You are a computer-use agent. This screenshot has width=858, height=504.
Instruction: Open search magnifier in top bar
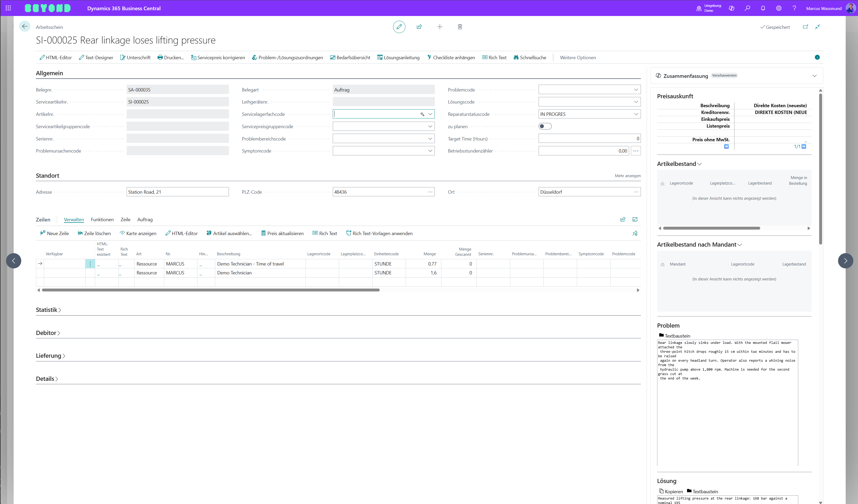[x=747, y=8]
